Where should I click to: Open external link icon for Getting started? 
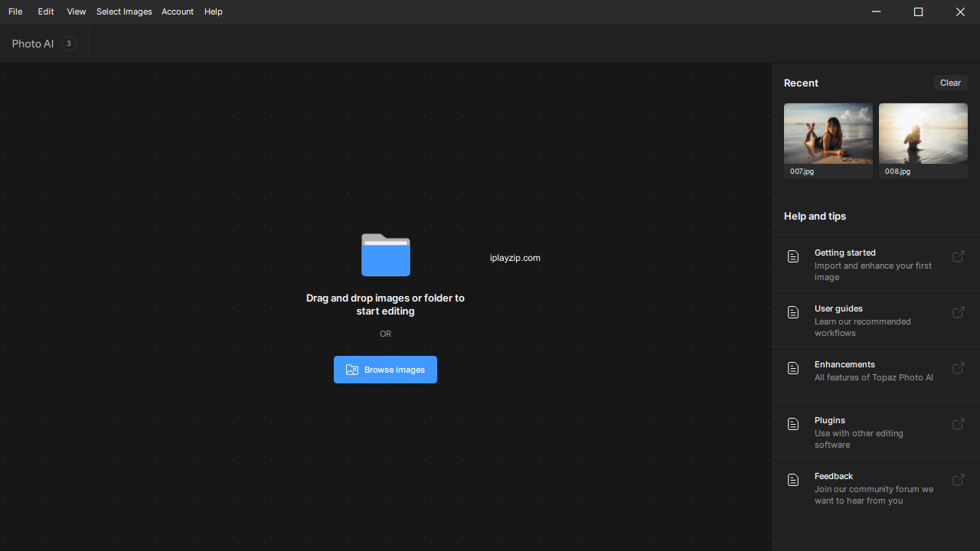tap(958, 256)
